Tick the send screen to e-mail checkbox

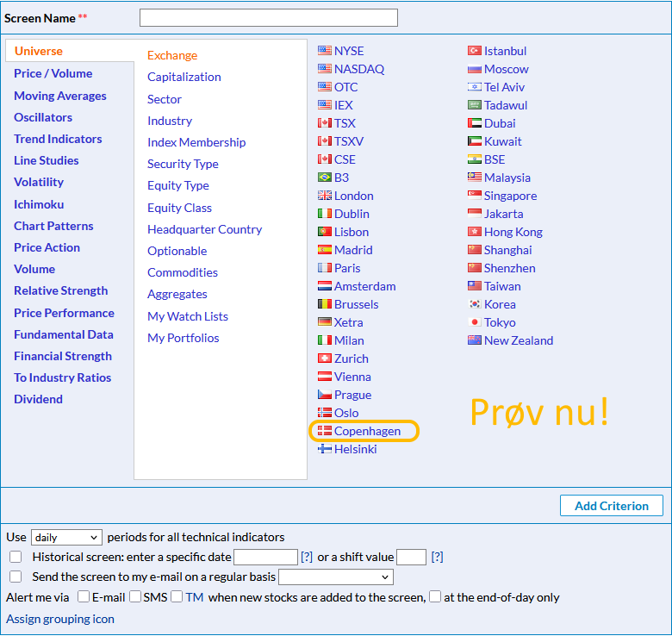16,577
